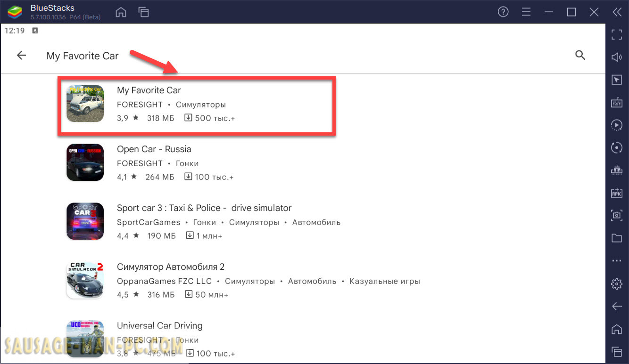629x364 pixels.
Task: Click the SportCarGames developer name
Action: (x=149, y=222)
